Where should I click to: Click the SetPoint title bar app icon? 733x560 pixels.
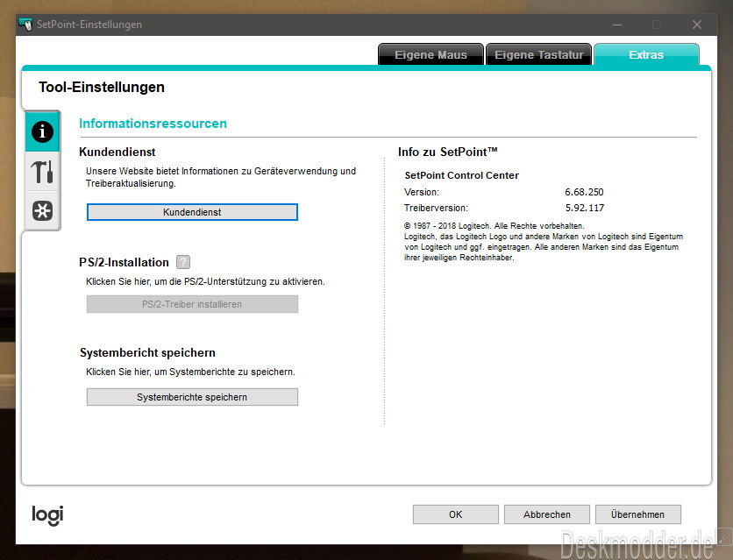coord(25,24)
